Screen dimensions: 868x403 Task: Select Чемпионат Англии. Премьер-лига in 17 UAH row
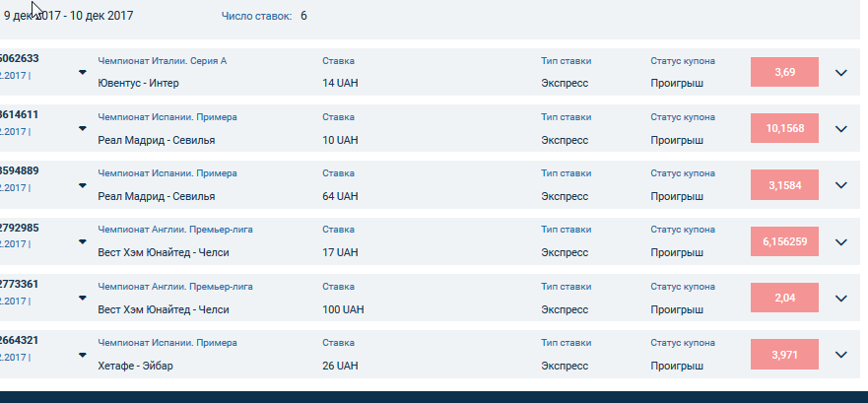[175, 230]
